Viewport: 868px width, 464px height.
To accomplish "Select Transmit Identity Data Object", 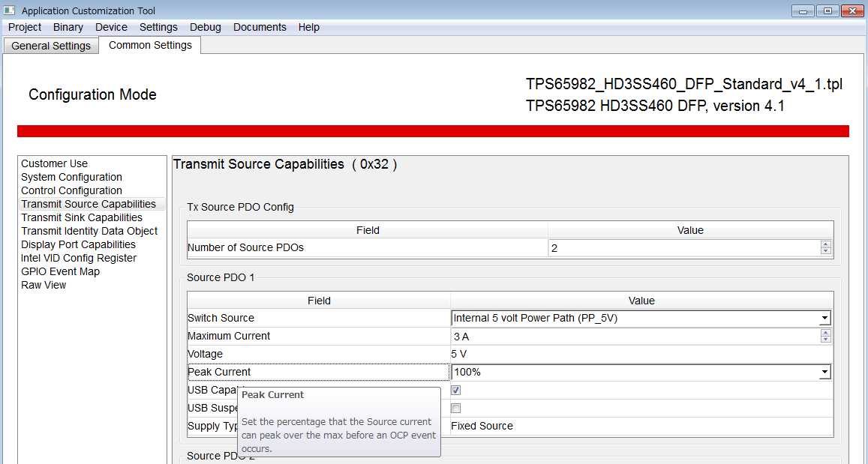I will pos(89,231).
